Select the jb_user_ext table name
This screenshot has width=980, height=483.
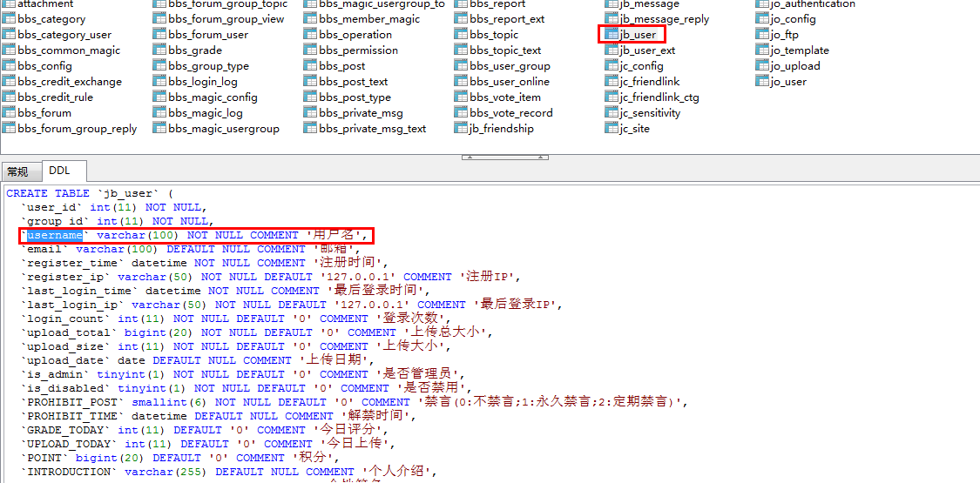pos(647,50)
